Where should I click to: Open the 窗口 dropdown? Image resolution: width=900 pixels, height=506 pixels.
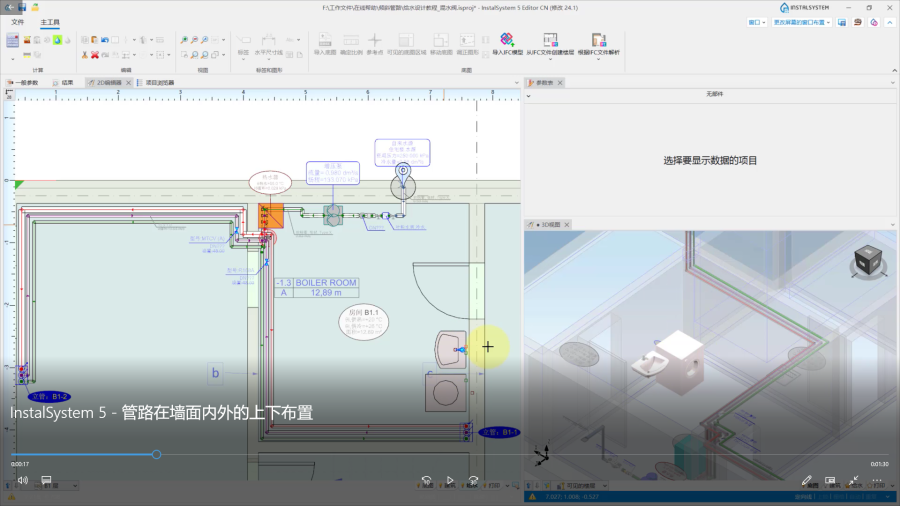757,22
